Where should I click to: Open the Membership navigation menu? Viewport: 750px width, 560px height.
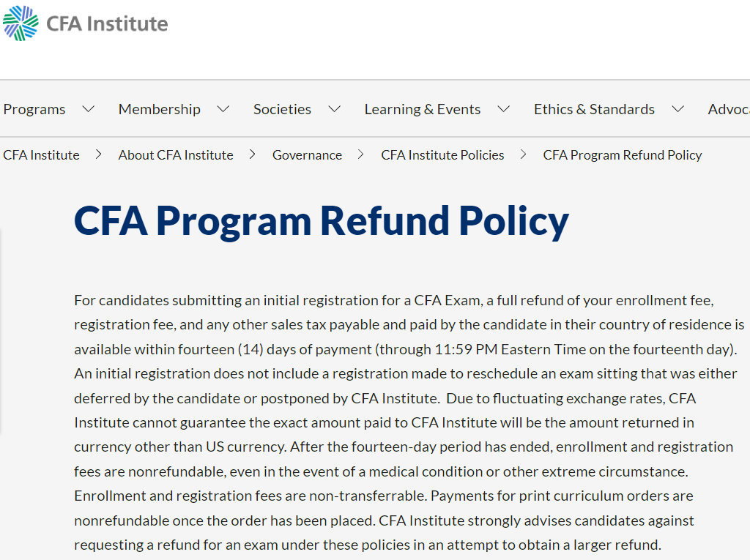point(159,109)
